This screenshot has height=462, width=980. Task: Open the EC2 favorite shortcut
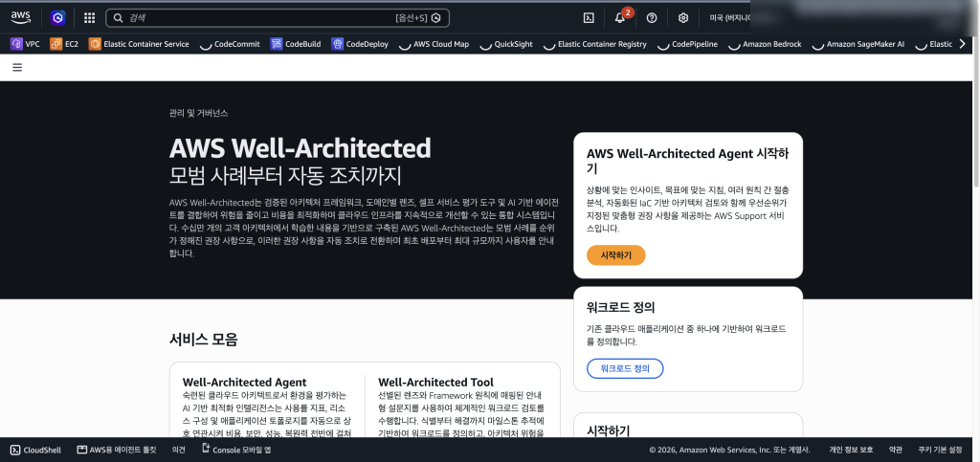pyautogui.click(x=64, y=44)
